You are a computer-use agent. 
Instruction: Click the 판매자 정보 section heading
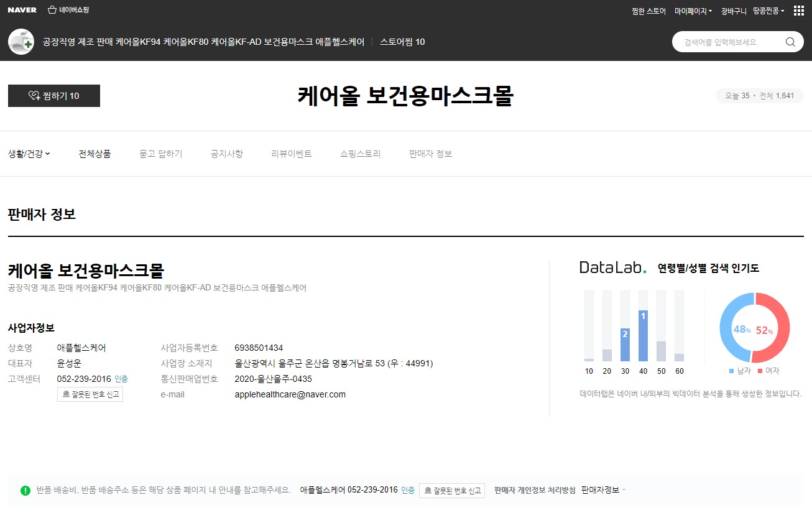(x=42, y=215)
